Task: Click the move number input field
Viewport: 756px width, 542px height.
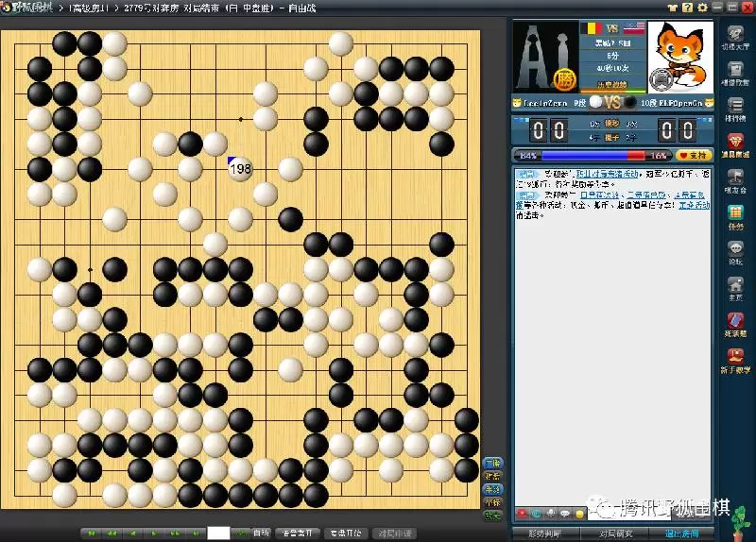Action: click(x=219, y=534)
